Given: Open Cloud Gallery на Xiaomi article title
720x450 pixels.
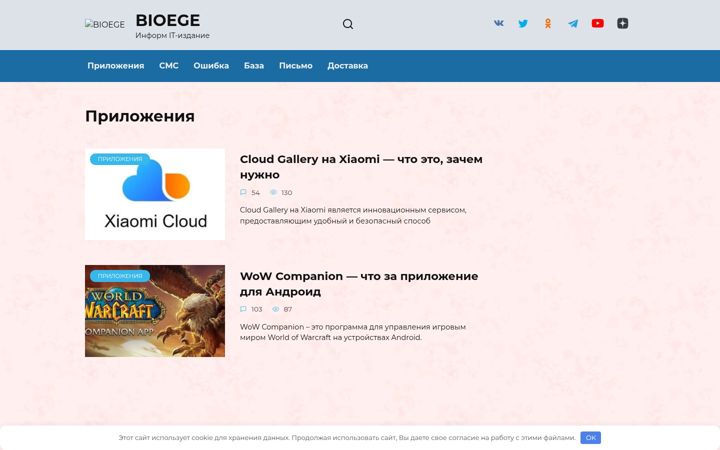Looking at the screenshot, I should pyautogui.click(x=361, y=167).
